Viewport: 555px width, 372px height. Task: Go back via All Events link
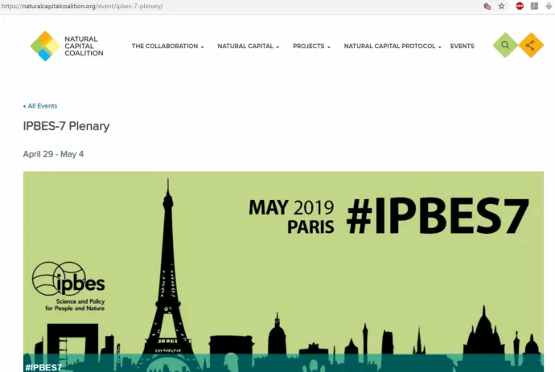[40, 106]
